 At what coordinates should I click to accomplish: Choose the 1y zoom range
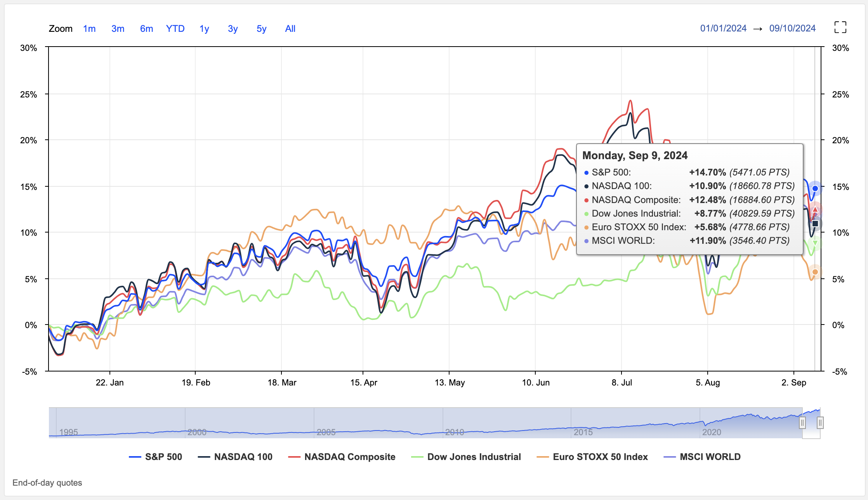point(204,29)
